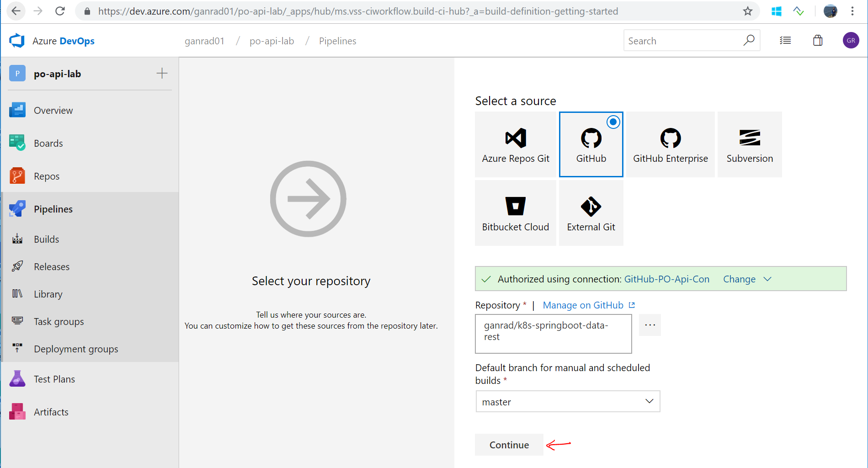Select the GitHub source tile
The width and height of the screenshot is (868, 468).
click(591, 144)
